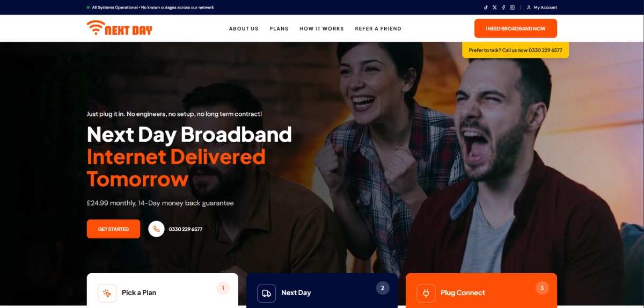The image size is (644, 308).
Task: Select the Pick a Plan step card
Action: [163, 290]
